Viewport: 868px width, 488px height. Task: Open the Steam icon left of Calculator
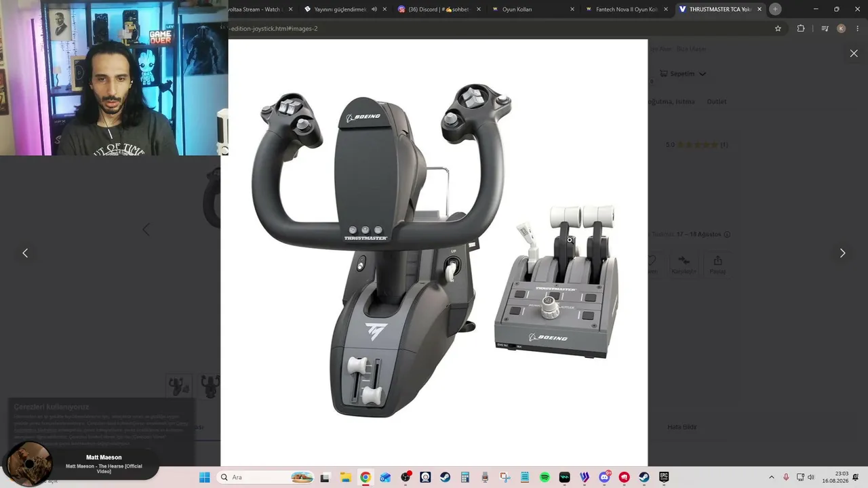click(x=445, y=477)
